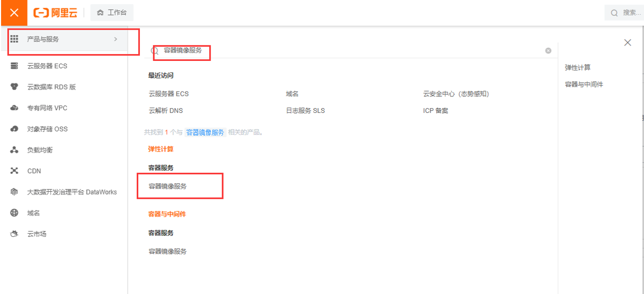Click the globe icon next to sidebar 域名
The width and height of the screenshot is (644, 294).
click(x=14, y=213)
